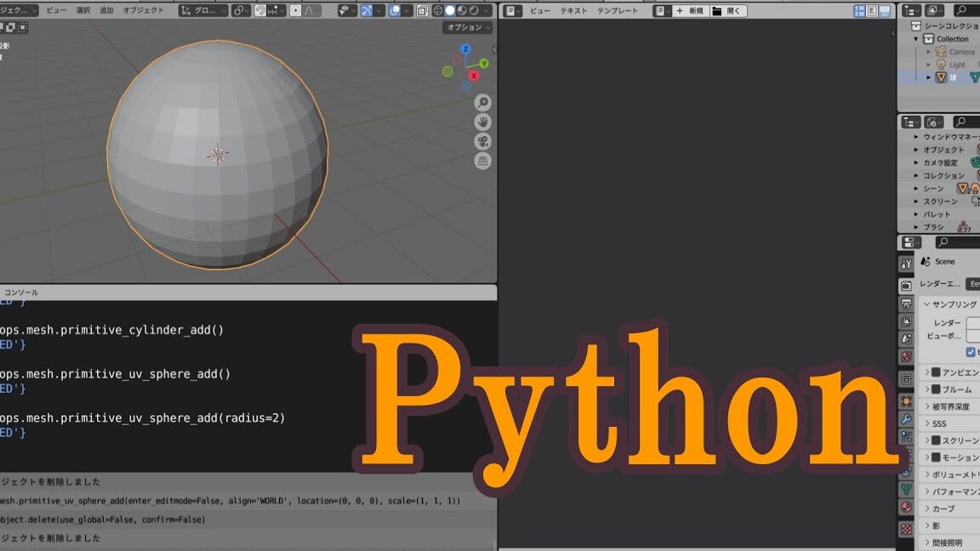This screenshot has width=980, height=551.
Task: Open the editor type selector in the outliner
Action: 911,10
